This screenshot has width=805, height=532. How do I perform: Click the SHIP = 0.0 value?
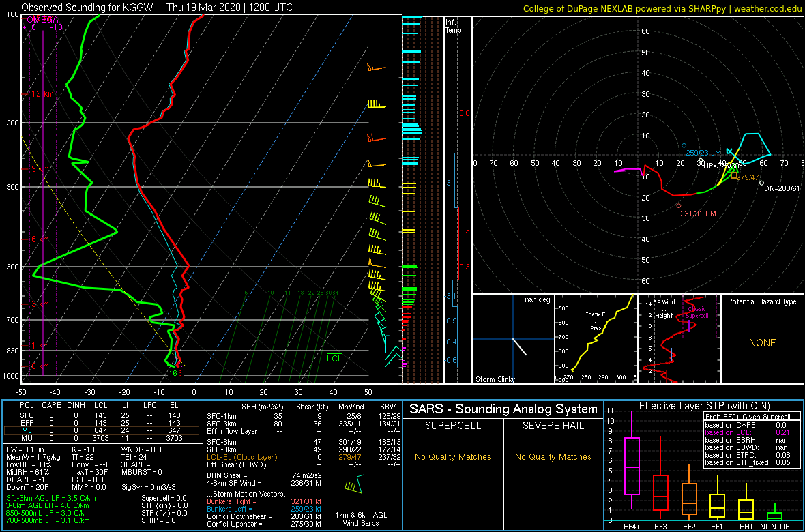pyautogui.click(x=158, y=520)
